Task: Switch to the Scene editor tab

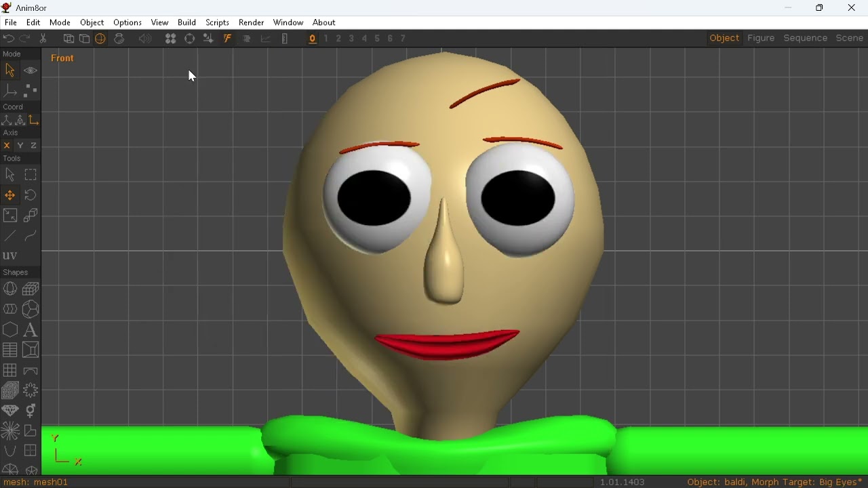Action: [849, 39]
